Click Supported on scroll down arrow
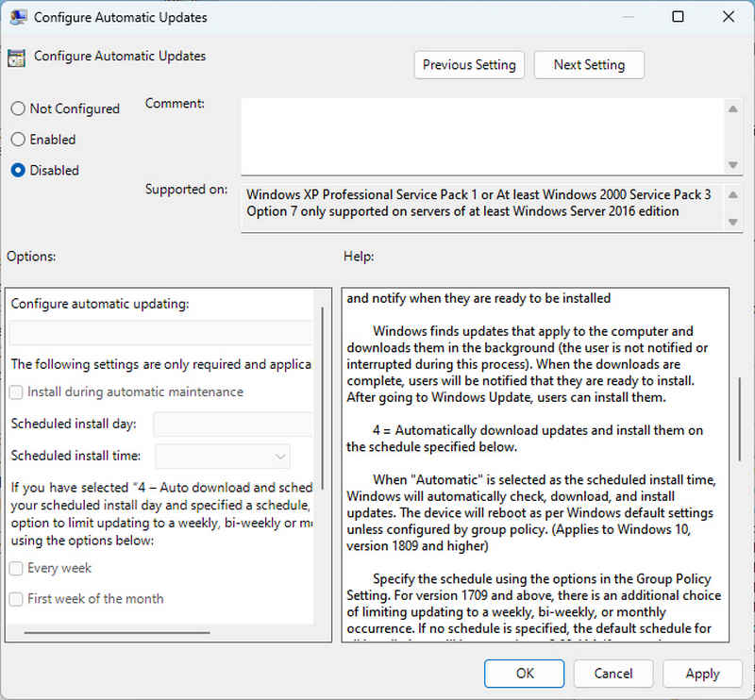 point(733,222)
